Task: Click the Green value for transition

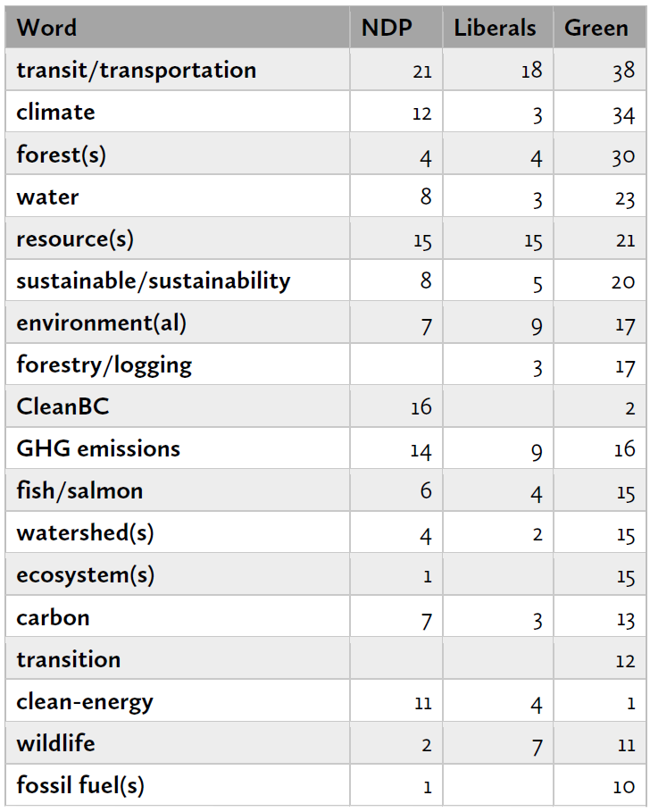Action: click(x=625, y=661)
